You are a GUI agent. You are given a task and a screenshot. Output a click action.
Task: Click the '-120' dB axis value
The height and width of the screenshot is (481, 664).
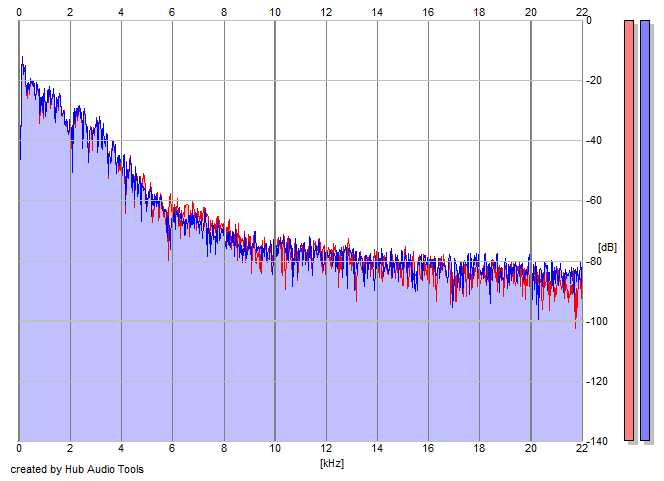(x=597, y=381)
